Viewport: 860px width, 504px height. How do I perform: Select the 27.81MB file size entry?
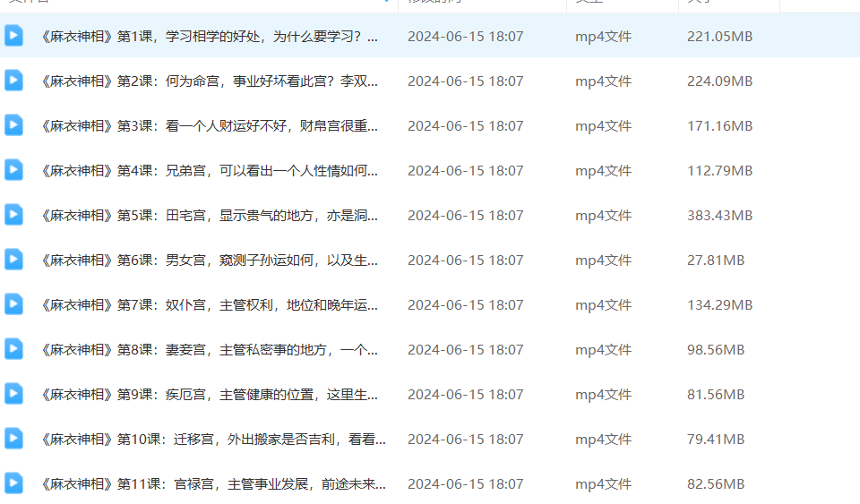coord(716,261)
